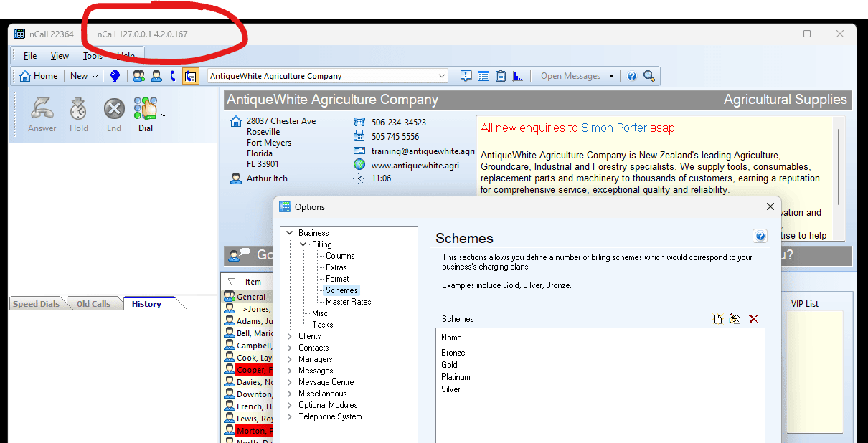Click the list view toolbar icon
Image resolution: width=868 pixels, height=443 pixels.
coord(483,76)
